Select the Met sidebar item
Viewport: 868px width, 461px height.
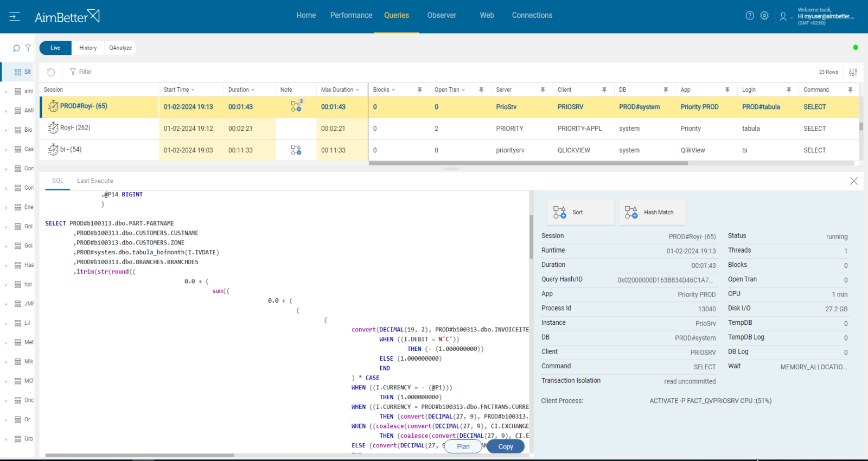24,343
